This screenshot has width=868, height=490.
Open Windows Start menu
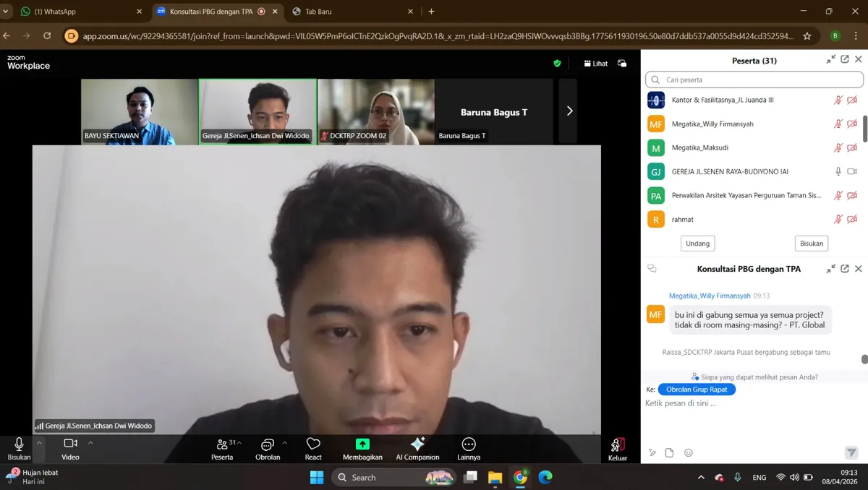point(317,477)
